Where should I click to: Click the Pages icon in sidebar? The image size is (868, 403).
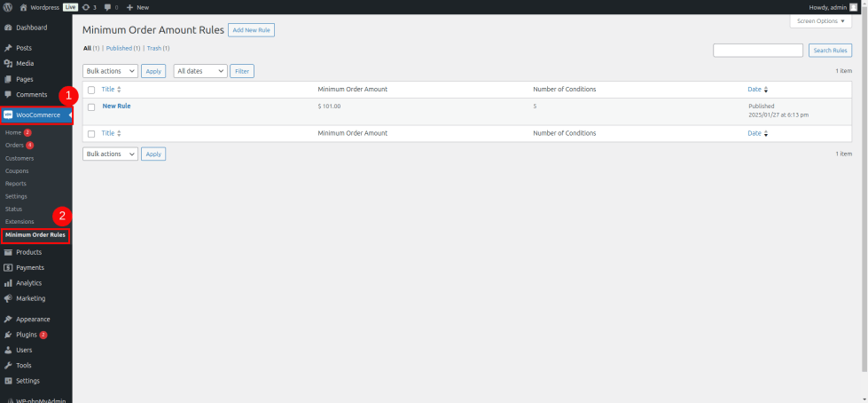click(8, 79)
